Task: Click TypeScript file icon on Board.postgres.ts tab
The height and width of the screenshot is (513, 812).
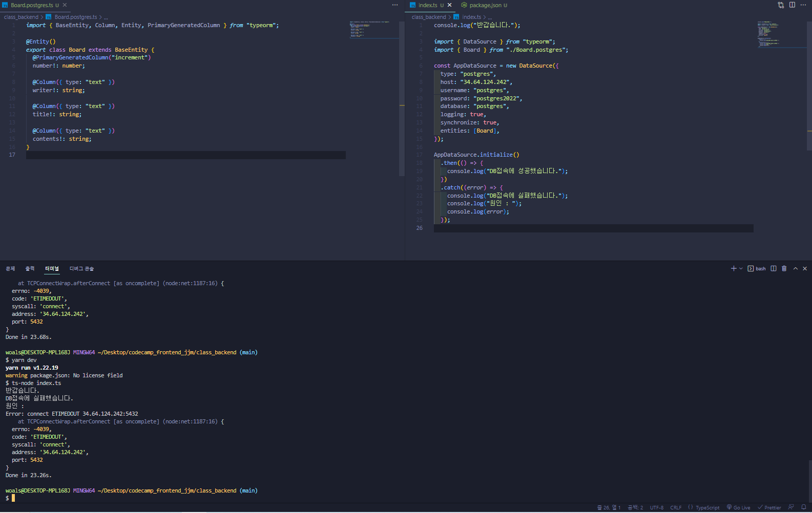Action: pyautogui.click(x=5, y=5)
